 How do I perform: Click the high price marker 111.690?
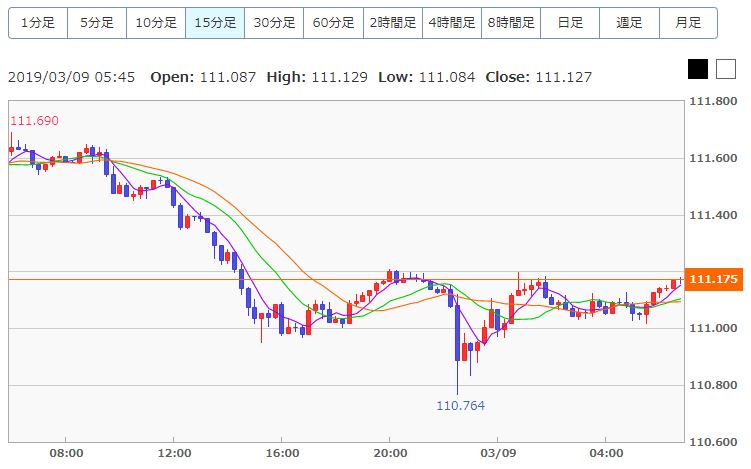click(34, 121)
